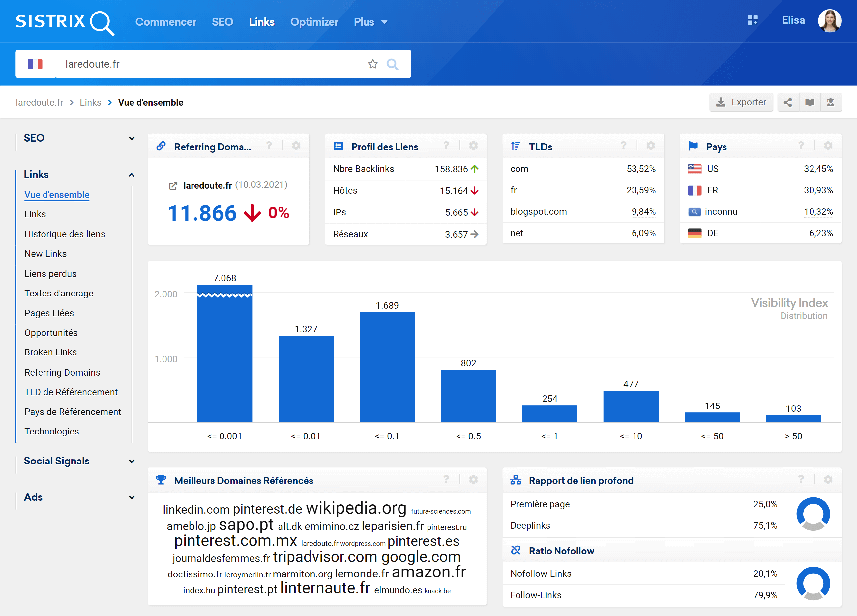
Task: Collapse the Links sidebar section
Action: click(x=132, y=175)
